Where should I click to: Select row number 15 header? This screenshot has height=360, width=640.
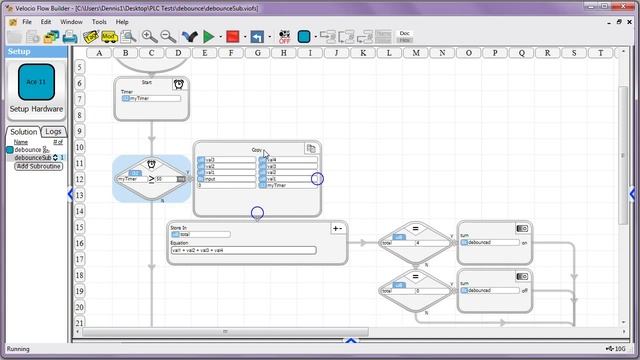tap(80, 227)
